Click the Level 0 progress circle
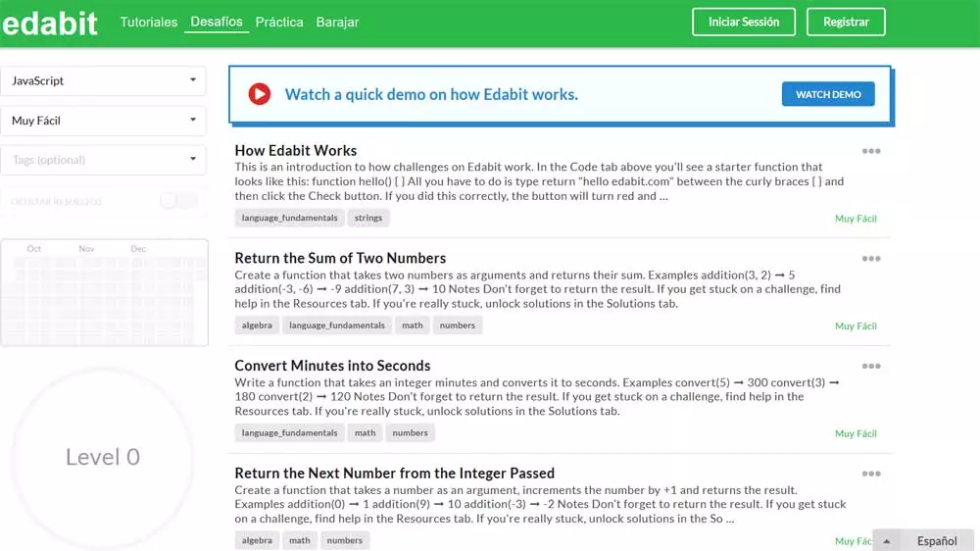The height and width of the screenshot is (551, 980). click(x=103, y=457)
